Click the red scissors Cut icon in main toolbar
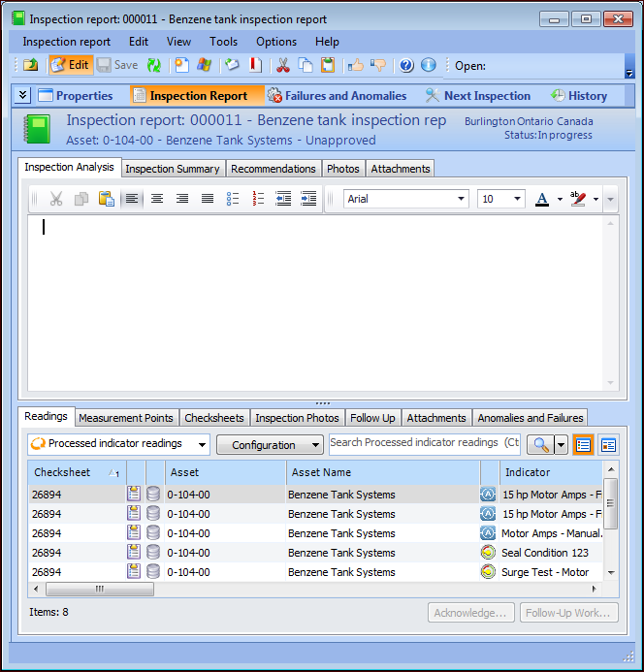 pyautogui.click(x=283, y=65)
